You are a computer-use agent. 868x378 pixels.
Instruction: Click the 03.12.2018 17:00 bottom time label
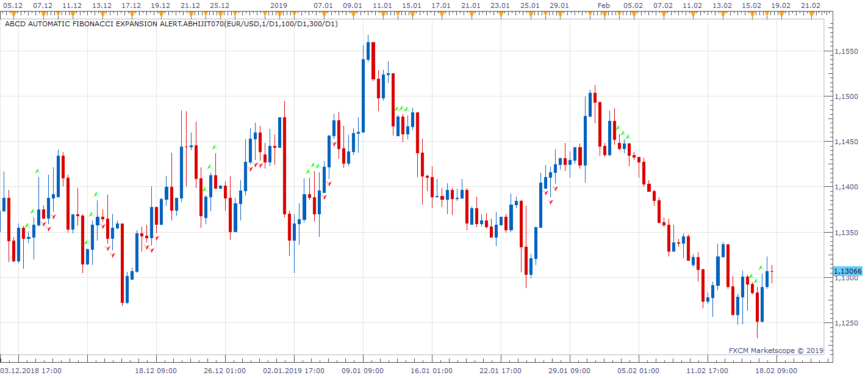[x=30, y=371]
